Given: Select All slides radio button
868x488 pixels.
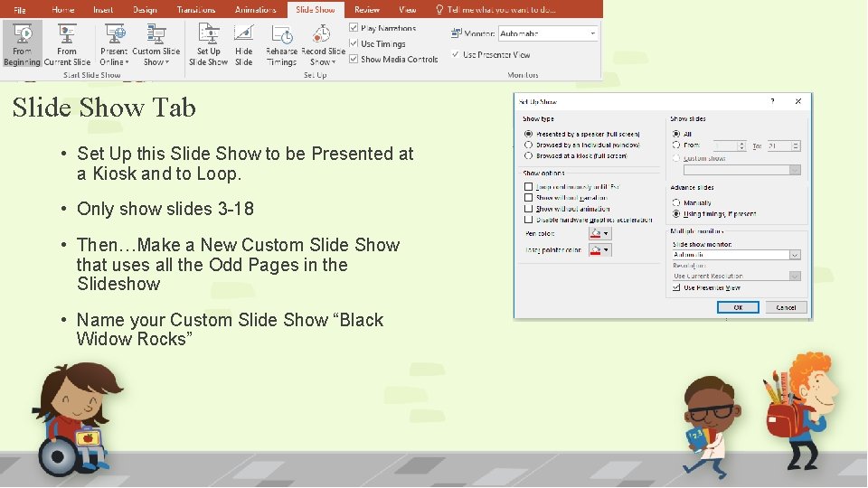Looking at the screenshot, I should (676, 134).
